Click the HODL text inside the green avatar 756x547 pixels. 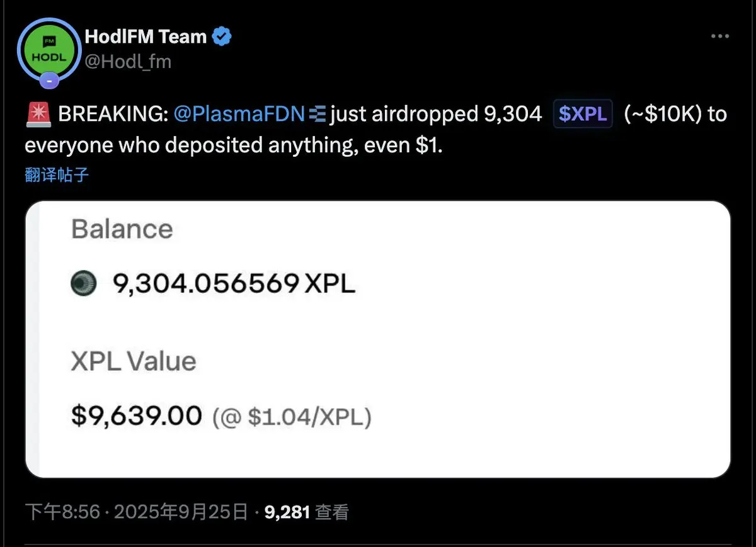[49, 58]
